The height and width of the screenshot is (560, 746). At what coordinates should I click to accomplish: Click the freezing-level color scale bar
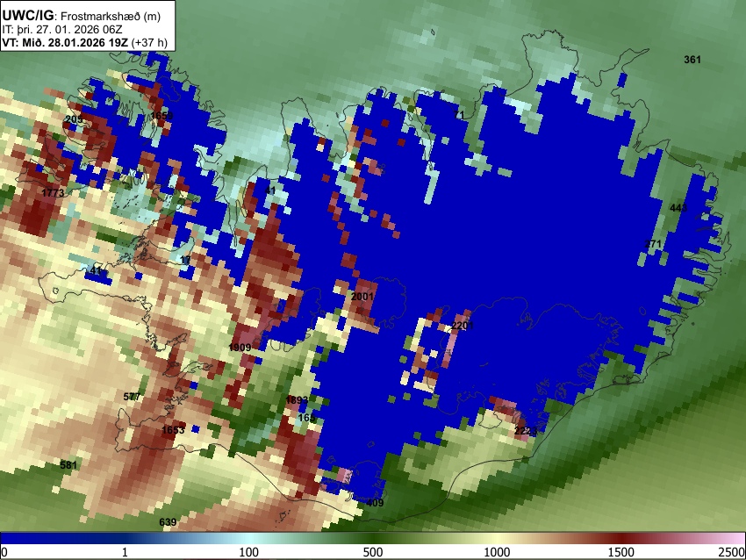pyautogui.click(x=373, y=539)
